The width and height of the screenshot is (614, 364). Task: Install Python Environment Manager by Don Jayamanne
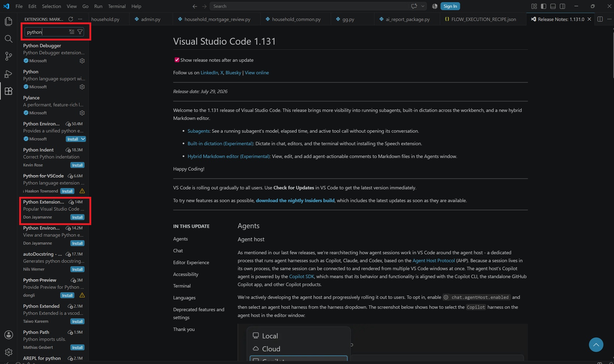pos(77,243)
